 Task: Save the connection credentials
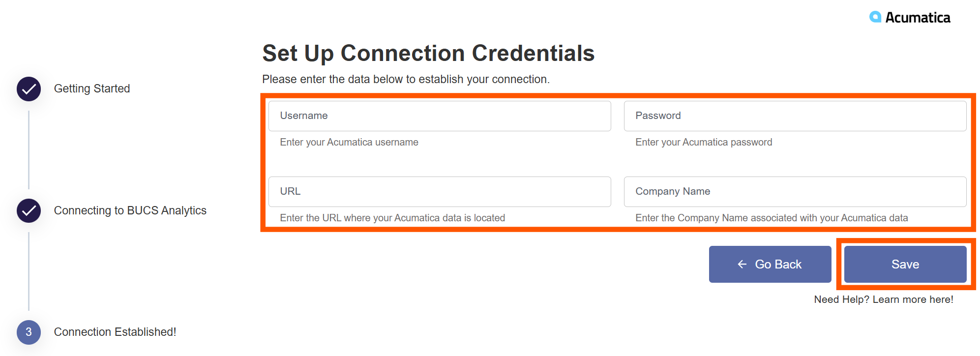pos(905,265)
